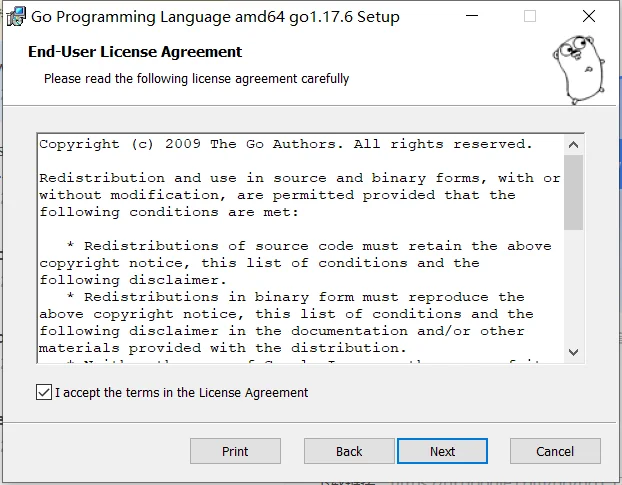Close the Go Setup window
The height and width of the screenshot is (485, 622).
pyautogui.click(x=589, y=16)
